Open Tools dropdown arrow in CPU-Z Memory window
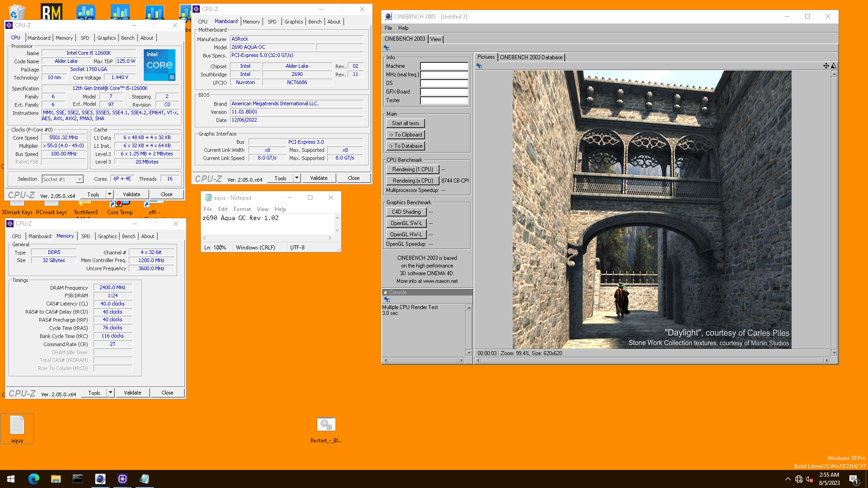Image resolution: width=868 pixels, height=488 pixels. coord(110,393)
